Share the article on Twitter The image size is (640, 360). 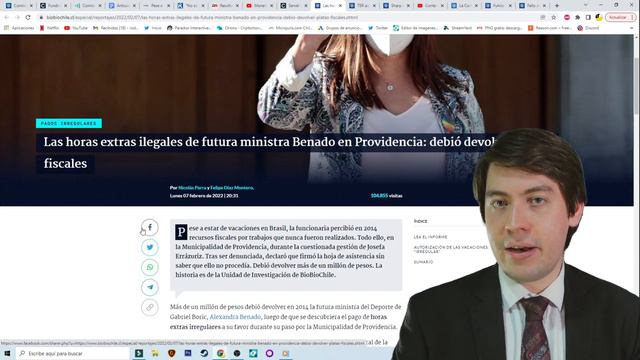click(x=150, y=247)
